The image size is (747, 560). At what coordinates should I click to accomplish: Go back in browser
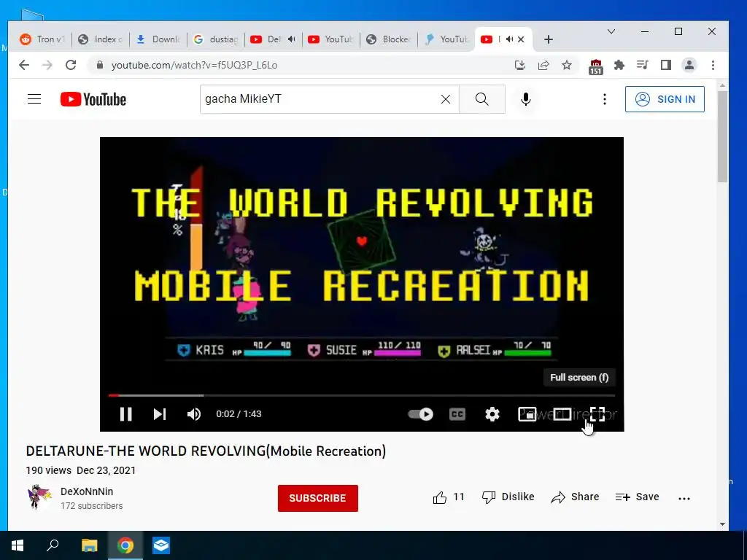(24, 65)
